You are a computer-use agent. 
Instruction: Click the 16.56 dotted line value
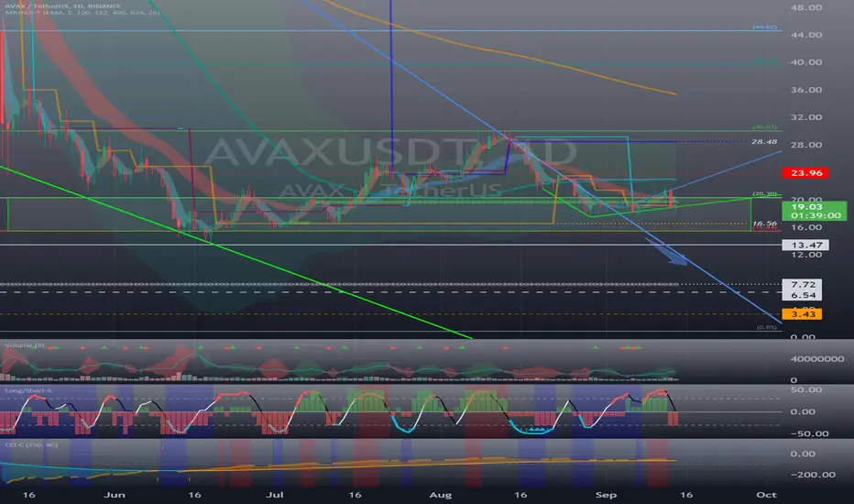point(764,224)
